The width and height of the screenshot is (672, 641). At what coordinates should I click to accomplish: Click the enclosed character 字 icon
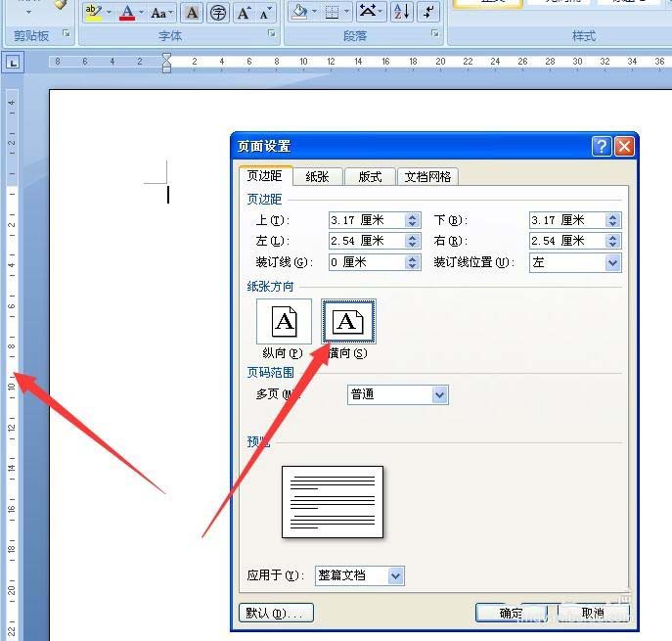(218, 13)
